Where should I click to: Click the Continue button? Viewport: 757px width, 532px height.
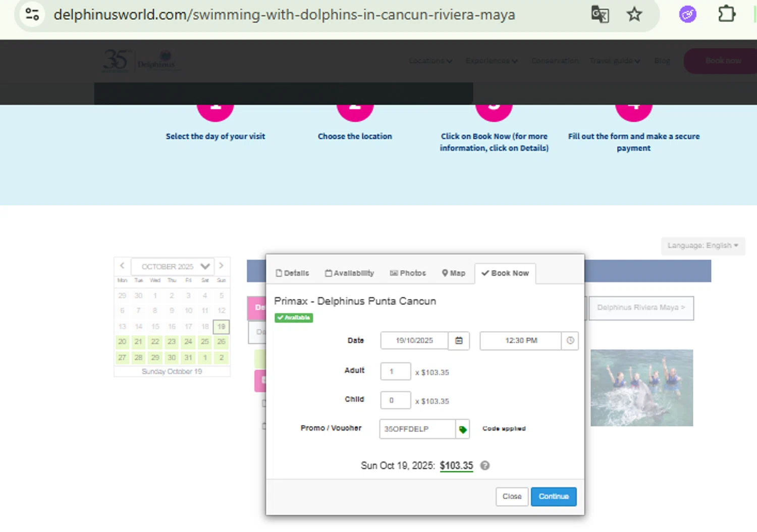pos(554,497)
